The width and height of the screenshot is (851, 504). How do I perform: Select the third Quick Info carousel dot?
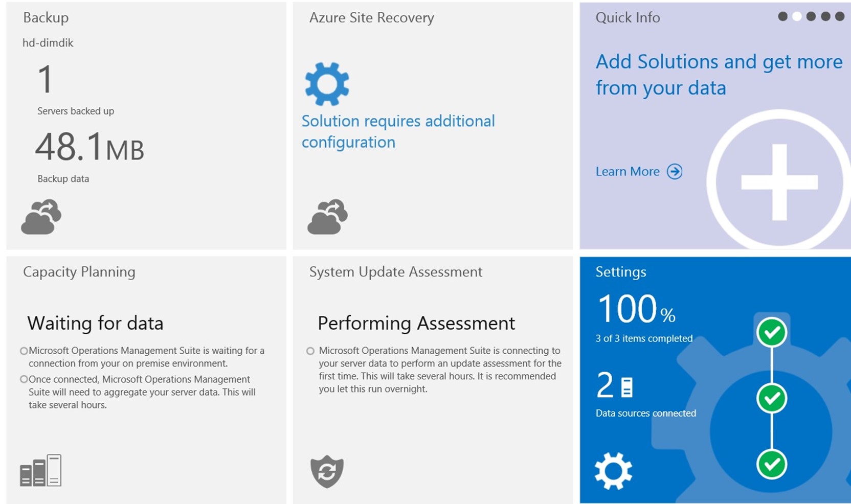click(811, 16)
